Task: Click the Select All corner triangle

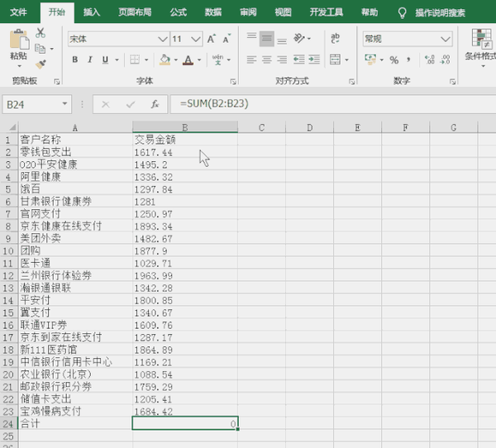Action: click(x=12, y=127)
